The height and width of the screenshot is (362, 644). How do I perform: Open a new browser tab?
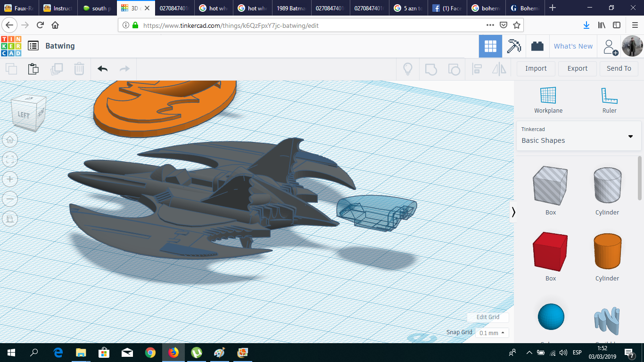(553, 8)
